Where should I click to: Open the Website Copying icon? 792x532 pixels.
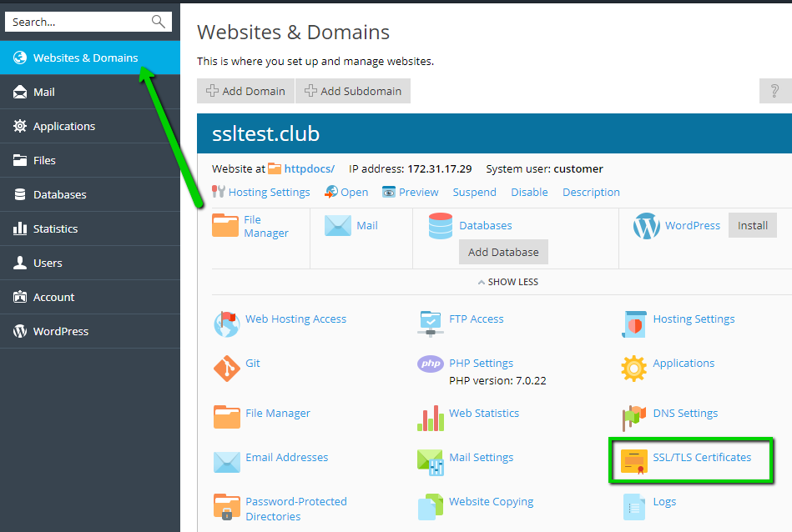click(x=430, y=506)
